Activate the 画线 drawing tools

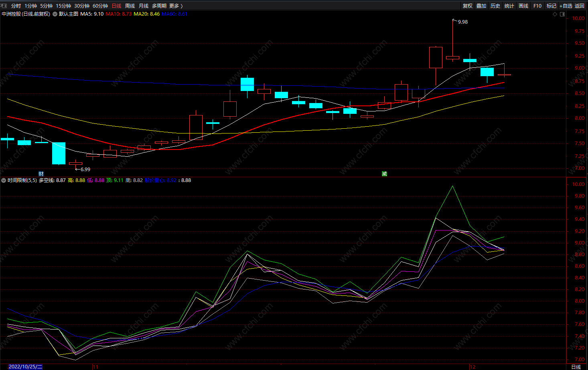(x=523, y=6)
